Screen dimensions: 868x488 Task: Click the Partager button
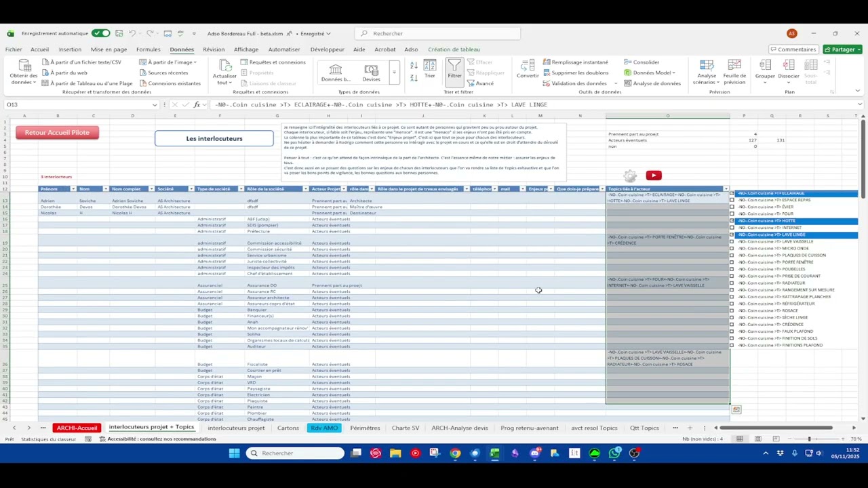(842, 49)
